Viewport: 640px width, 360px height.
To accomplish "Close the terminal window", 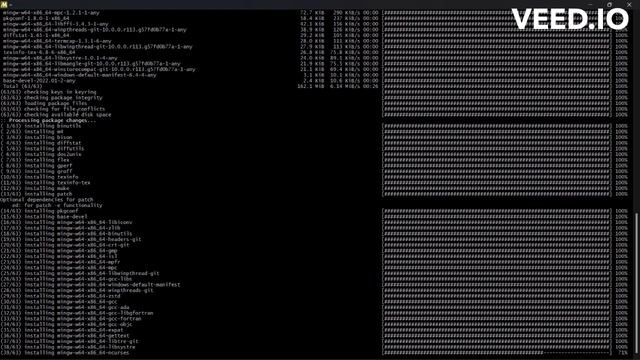I will 629,4.
